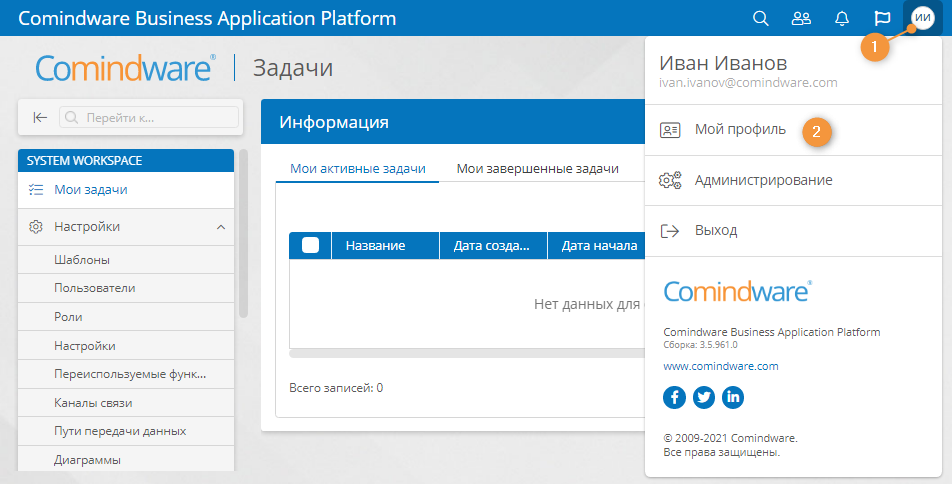Open Шаблоны in sidebar
The width and height of the screenshot is (952, 484).
point(126,260)
